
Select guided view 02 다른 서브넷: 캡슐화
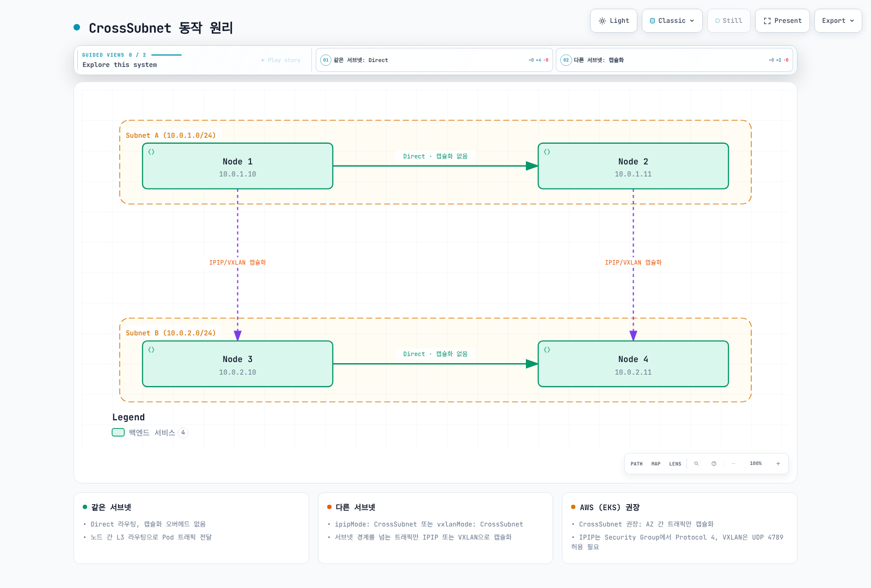pyautogui.click(x=674, y=60)
